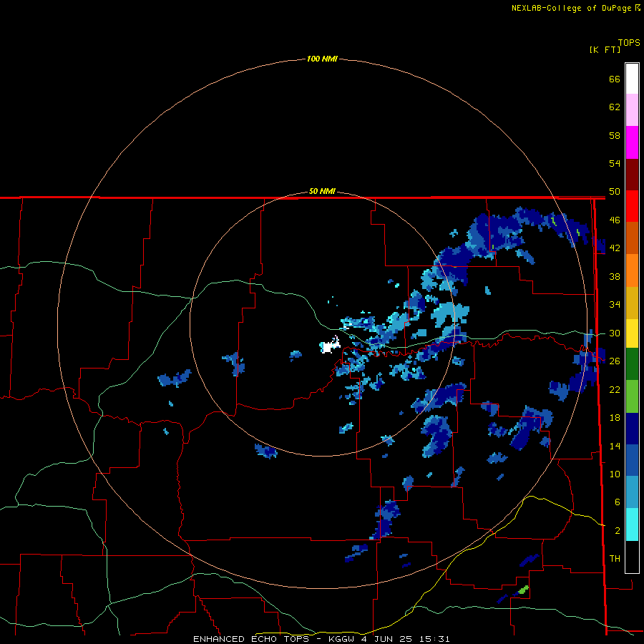Click the TOPS legend title
This screenshot has height=644, width=644.
629,42
